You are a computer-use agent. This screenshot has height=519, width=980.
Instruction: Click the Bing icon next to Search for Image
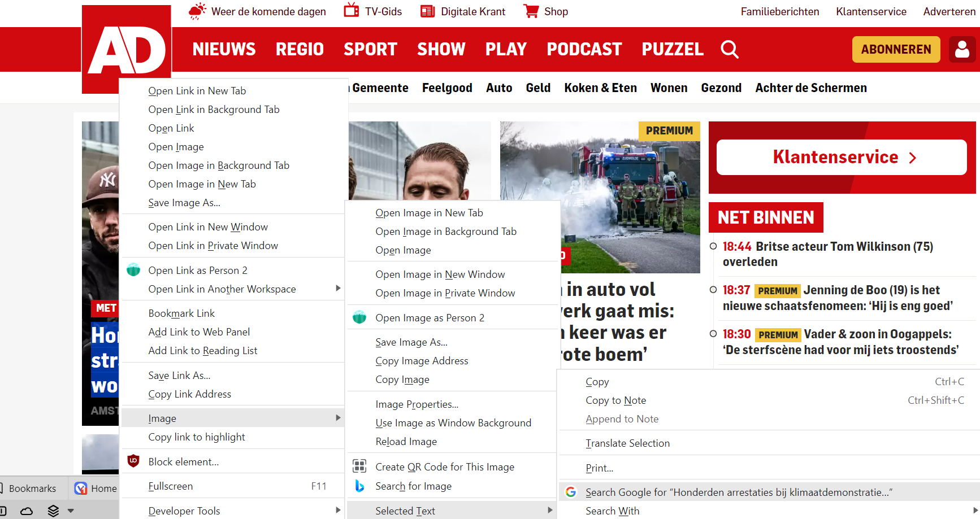[x=359, y=486]
